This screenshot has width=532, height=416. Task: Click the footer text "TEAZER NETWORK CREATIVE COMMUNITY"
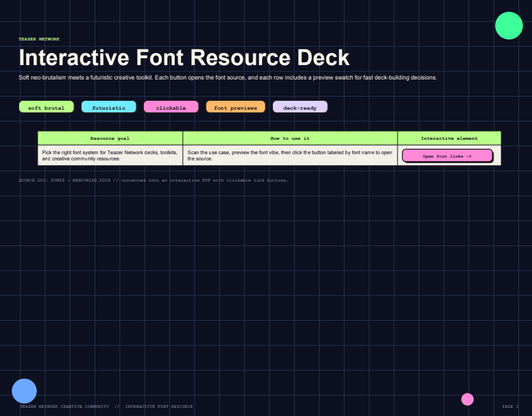coord(65,406)
